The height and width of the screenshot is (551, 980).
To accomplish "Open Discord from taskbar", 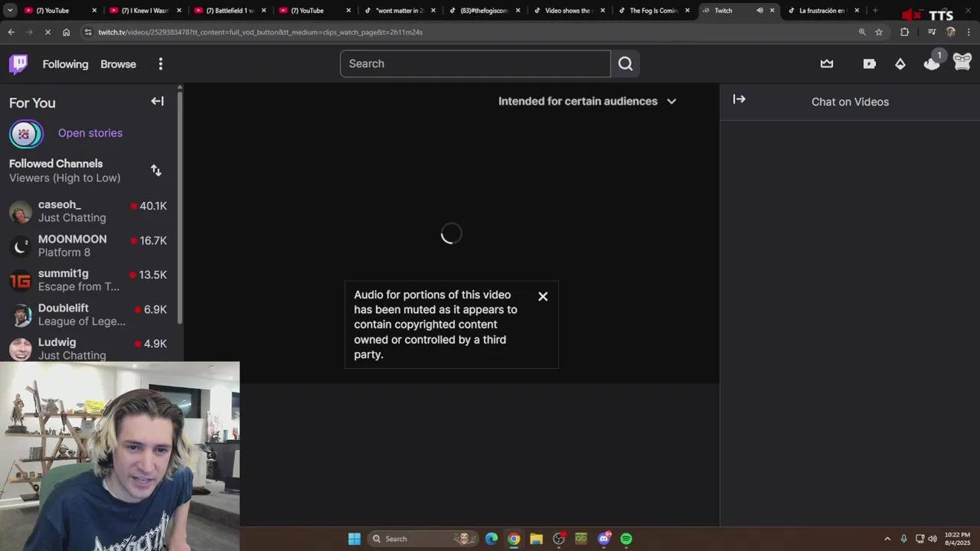I will [604, 539].
